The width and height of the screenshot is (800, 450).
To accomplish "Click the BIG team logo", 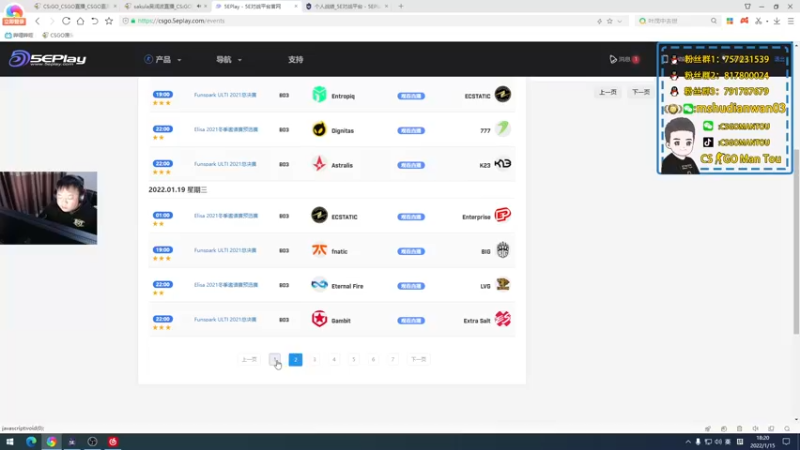I will coord(503,250).
